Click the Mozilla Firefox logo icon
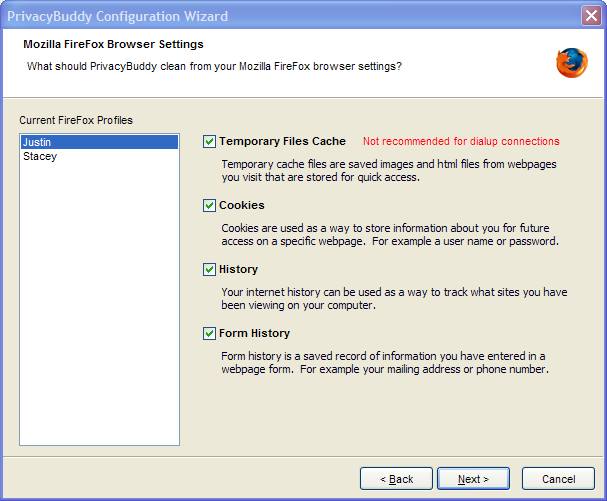 point(572,63)
